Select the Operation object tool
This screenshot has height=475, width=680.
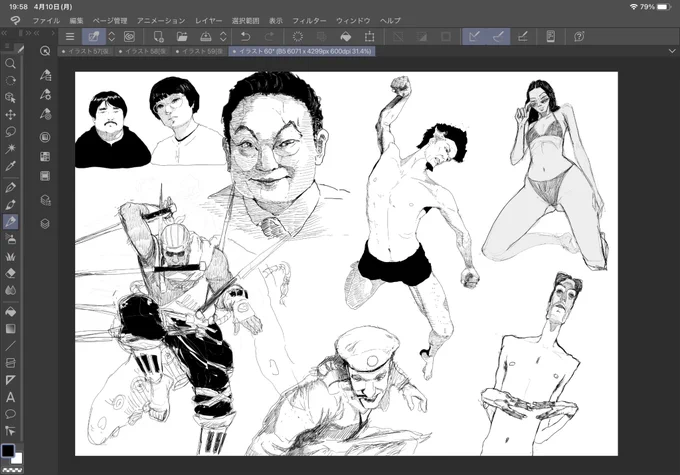(x=10, y=98)
